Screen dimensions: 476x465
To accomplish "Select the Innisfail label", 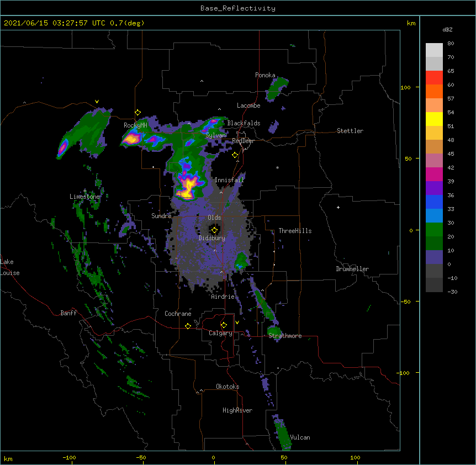I will pos(229,180).
